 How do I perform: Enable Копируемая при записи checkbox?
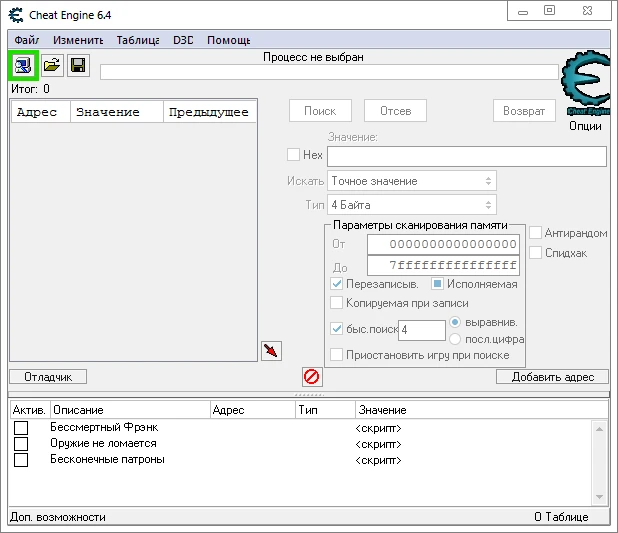point(336,303)
